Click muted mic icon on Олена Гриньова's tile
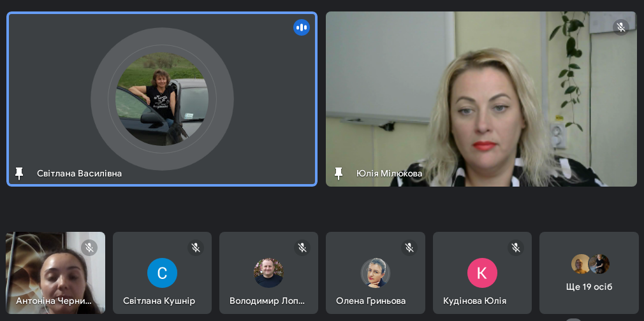 [x=409, y=247]
